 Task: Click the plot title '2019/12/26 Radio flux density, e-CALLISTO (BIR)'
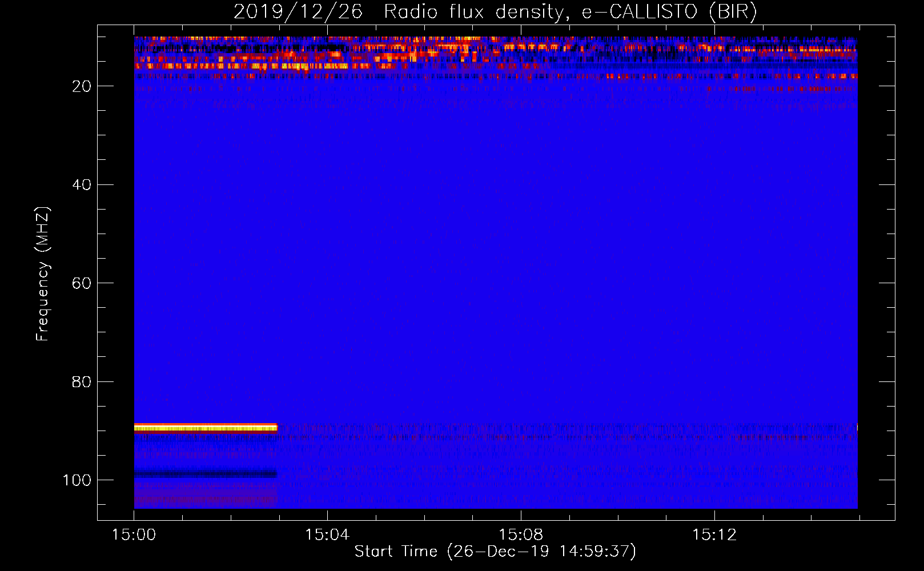495,11
